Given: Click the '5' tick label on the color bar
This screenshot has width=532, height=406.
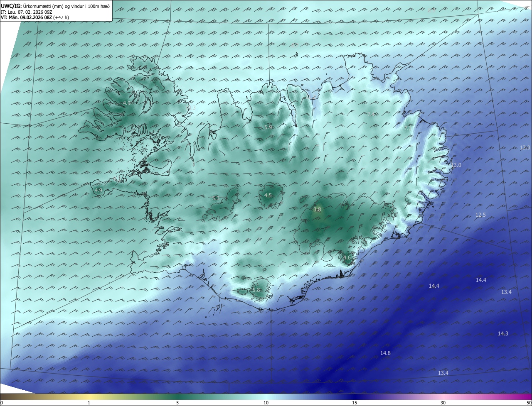Looking at the screenshot, I should 177,403.
